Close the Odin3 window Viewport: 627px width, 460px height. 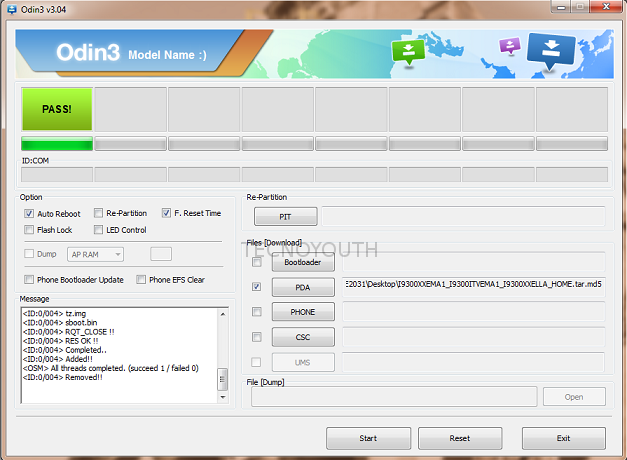click(606, 7)
